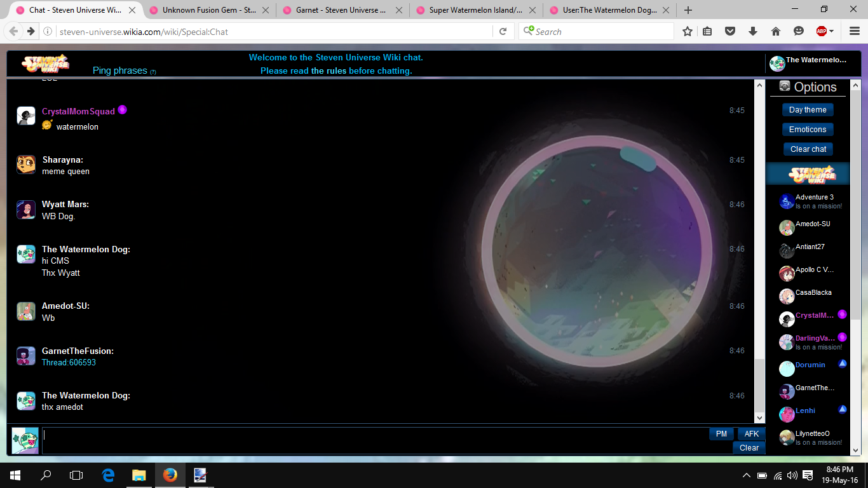Switch to the Unknown Fusion Gem tab
The image size is (868, 488).
tap(208, 10)
